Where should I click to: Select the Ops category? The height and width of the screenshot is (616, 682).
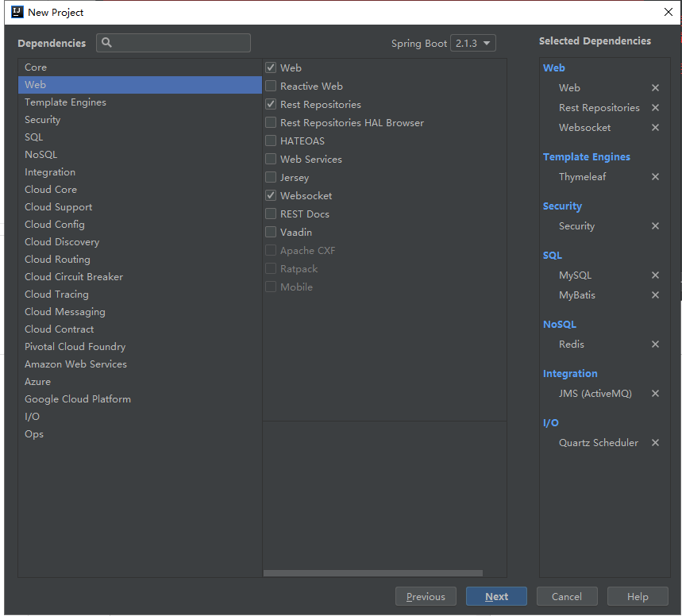coord(140,433)
